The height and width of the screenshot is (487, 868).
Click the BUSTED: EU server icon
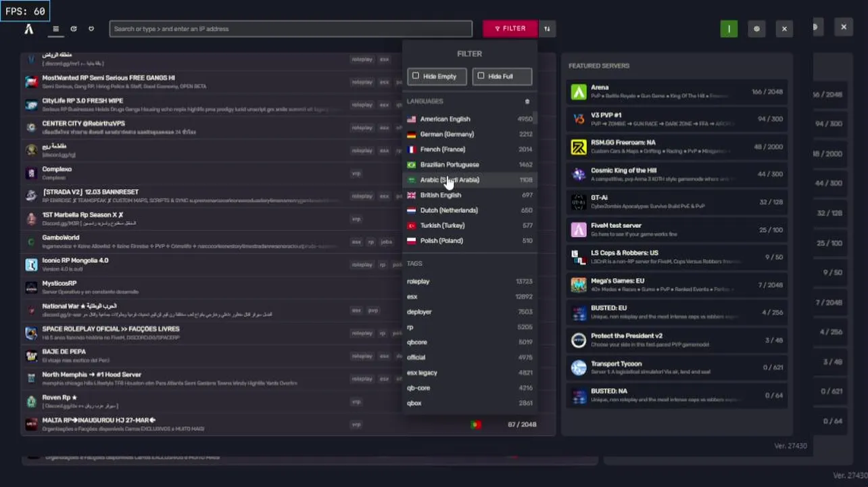pos(579,312)
